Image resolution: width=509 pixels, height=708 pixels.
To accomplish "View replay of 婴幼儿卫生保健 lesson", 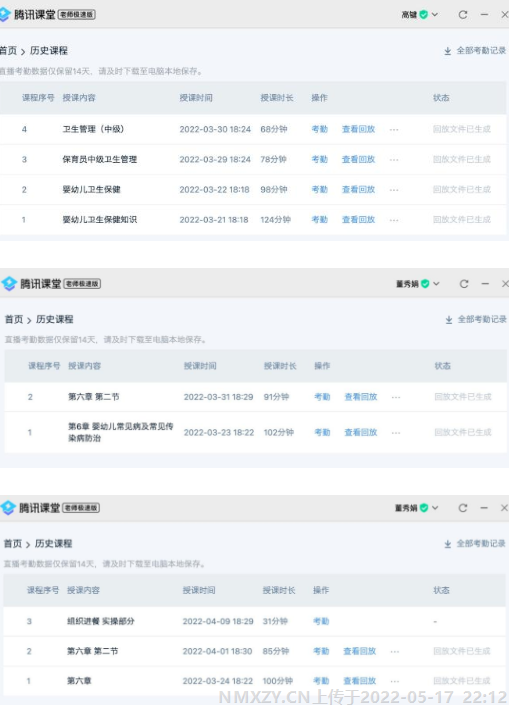I will click(x=358, y=190).
